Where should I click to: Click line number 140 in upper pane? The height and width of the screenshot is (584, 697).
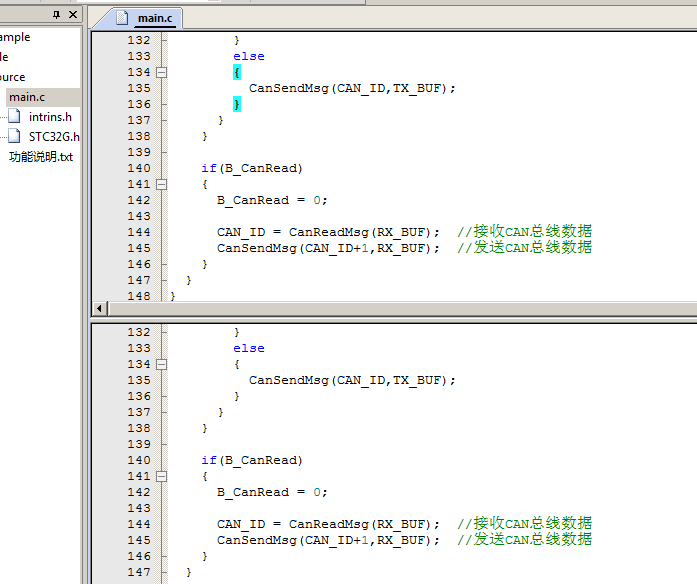coord(139,168)
